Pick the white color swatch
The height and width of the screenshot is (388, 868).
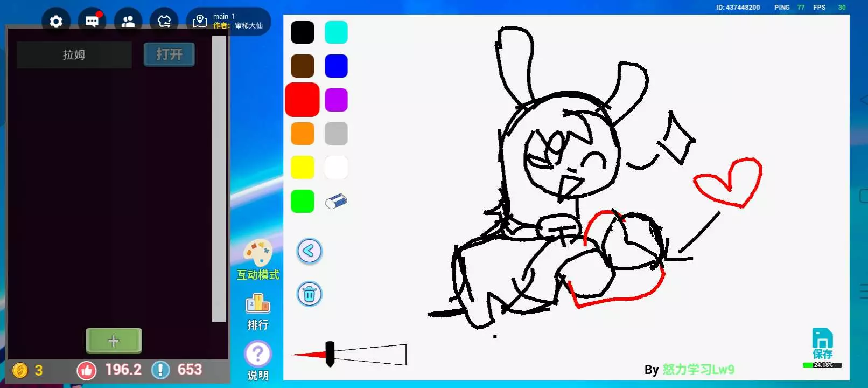(x=337, y=168)
